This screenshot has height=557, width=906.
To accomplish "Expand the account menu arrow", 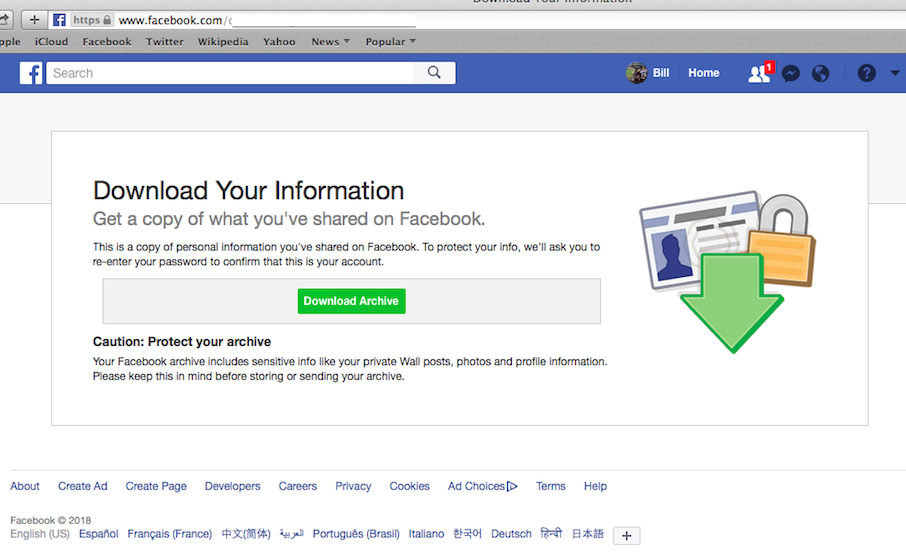I will coord(895,73).
